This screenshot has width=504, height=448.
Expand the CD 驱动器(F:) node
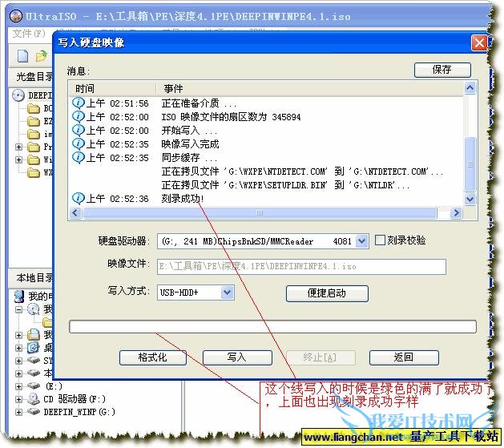point(18,399)
